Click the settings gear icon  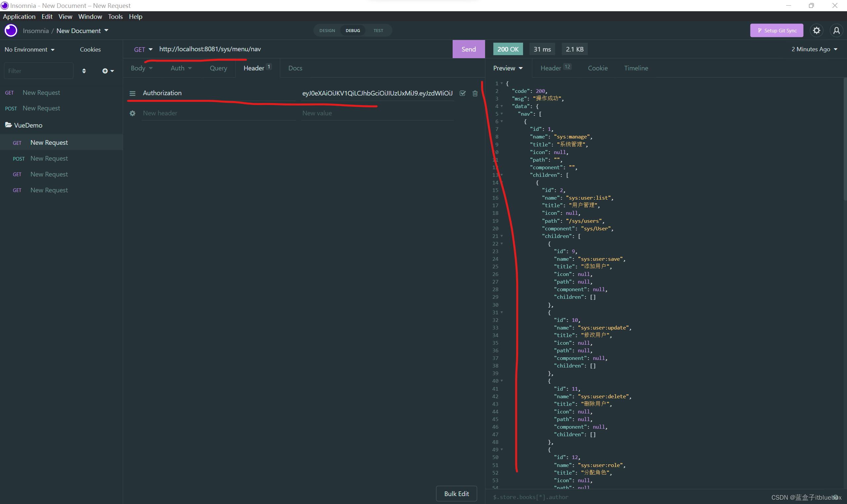[816, 30]
